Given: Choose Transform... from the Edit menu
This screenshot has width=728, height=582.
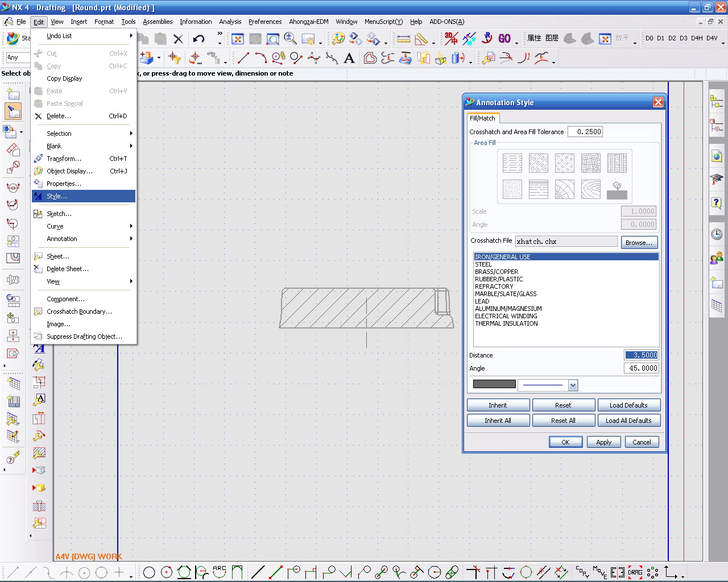Looking at the screenshot, I should [84, 159].
